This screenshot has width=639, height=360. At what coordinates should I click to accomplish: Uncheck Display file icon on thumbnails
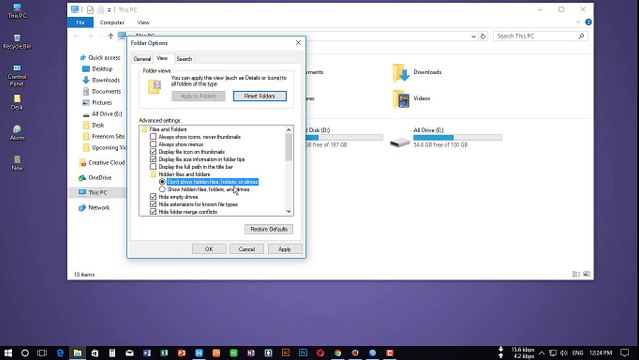point(153,152)
